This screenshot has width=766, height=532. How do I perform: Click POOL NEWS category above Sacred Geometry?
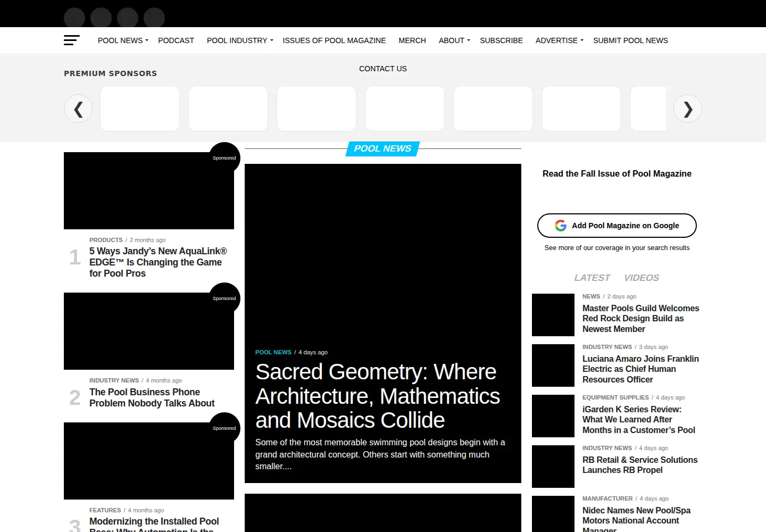tap(273, 352)
